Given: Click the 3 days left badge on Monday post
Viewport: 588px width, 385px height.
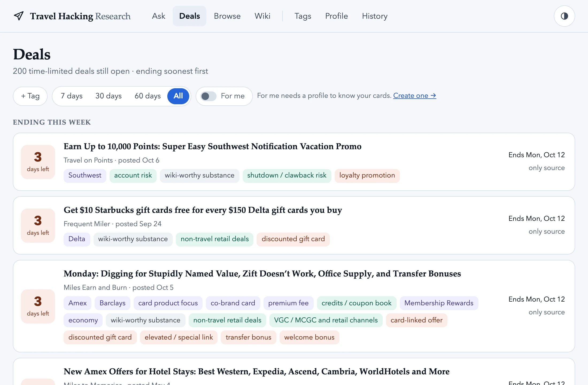Looking at the screenshot, I should (38, 306).
